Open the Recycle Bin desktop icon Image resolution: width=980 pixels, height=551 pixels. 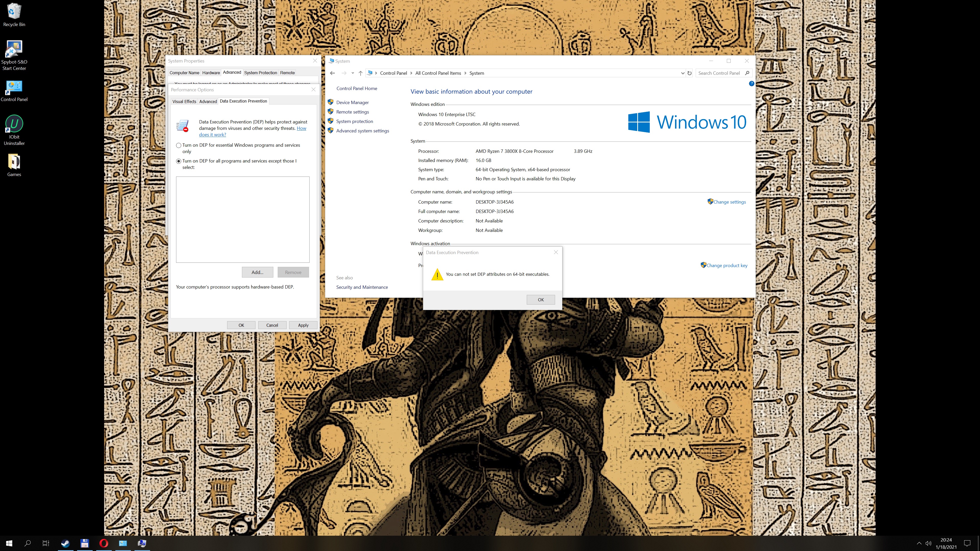[x=14, y=15]
